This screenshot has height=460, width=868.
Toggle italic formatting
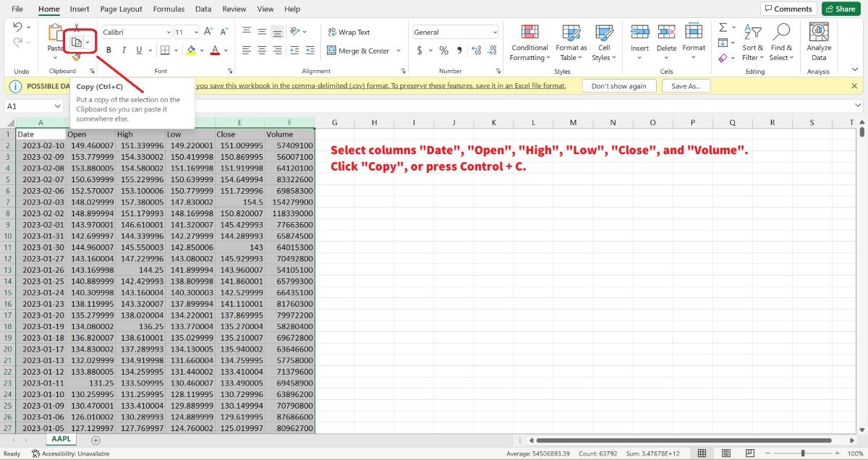click(x=124, y=51)
